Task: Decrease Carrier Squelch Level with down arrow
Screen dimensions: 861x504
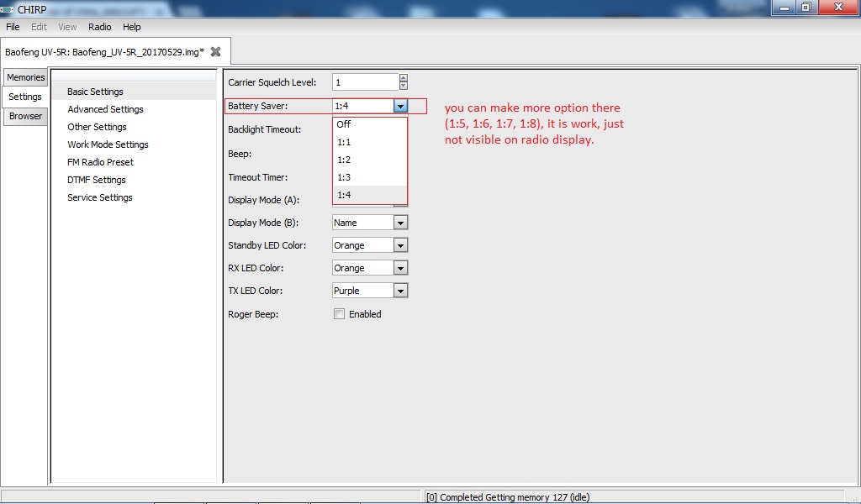Action: click(x=404, y=87)
